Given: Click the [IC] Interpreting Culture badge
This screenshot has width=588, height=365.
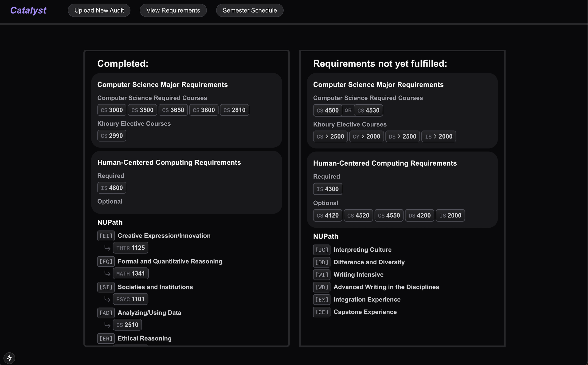Looking at the screenshot, I should (321, 250).
